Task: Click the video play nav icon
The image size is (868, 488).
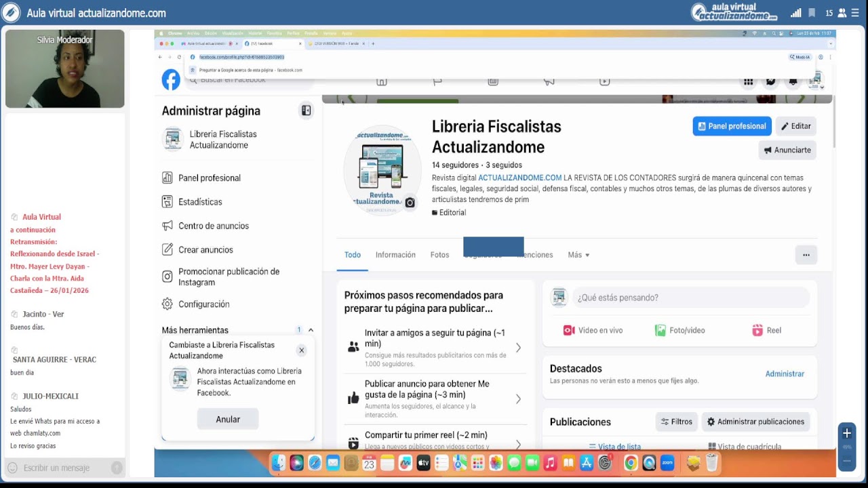Action: pos(605,81)
